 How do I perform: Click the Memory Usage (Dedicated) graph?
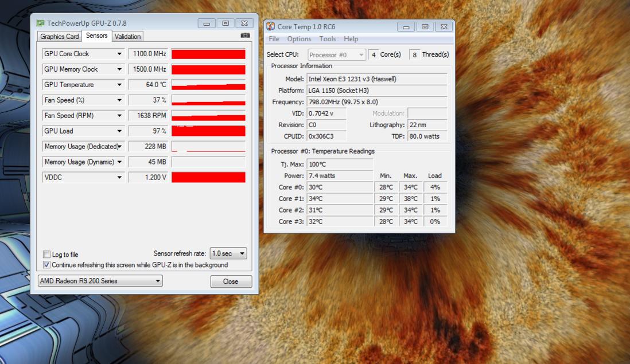[x=208, y=147]
